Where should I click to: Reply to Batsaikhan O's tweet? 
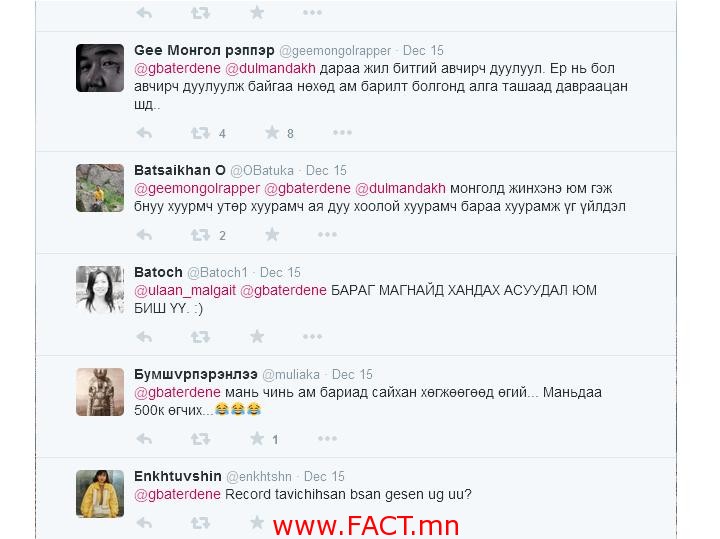tap(144, 235)
